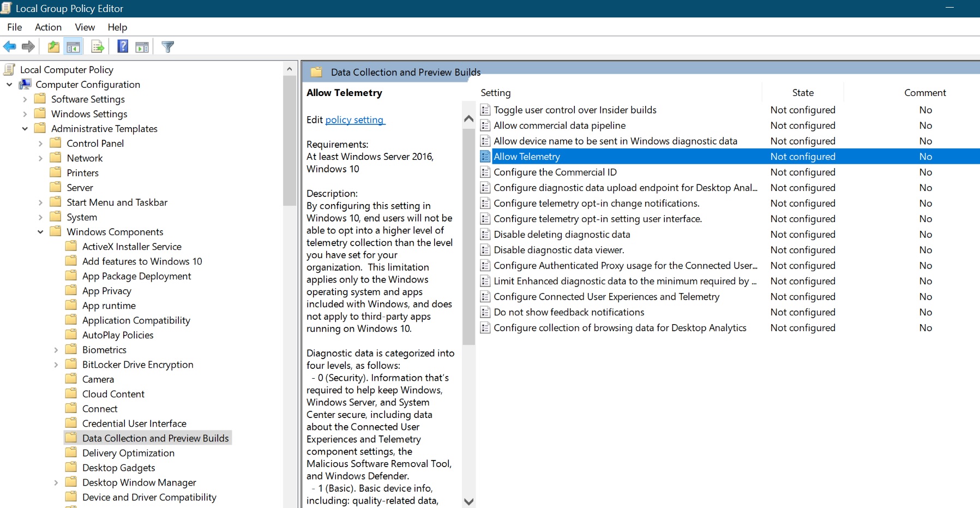Click Data Collection and Preview Builds header folder icon
This screenshot has width=980, height=508.
click(317, 72)
